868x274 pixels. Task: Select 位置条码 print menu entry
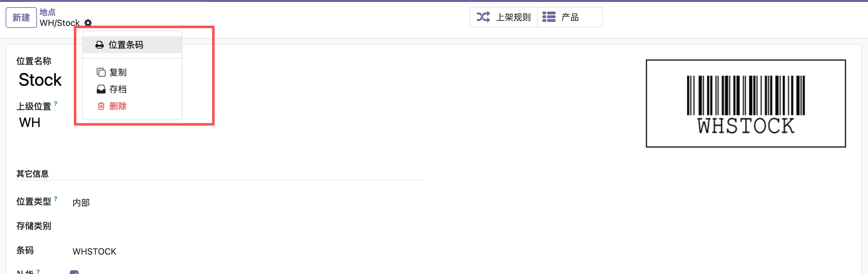point(132,45)
